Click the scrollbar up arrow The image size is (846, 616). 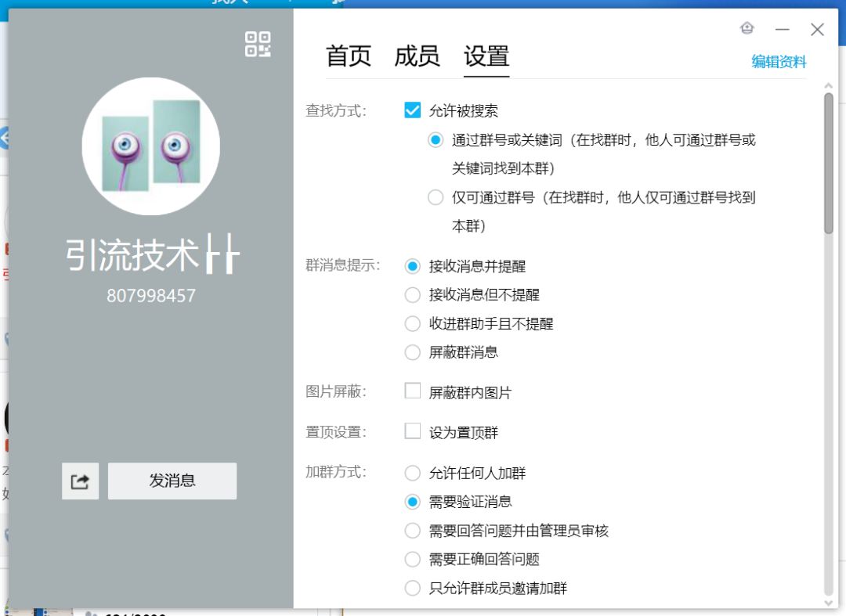tap(828, 85)
